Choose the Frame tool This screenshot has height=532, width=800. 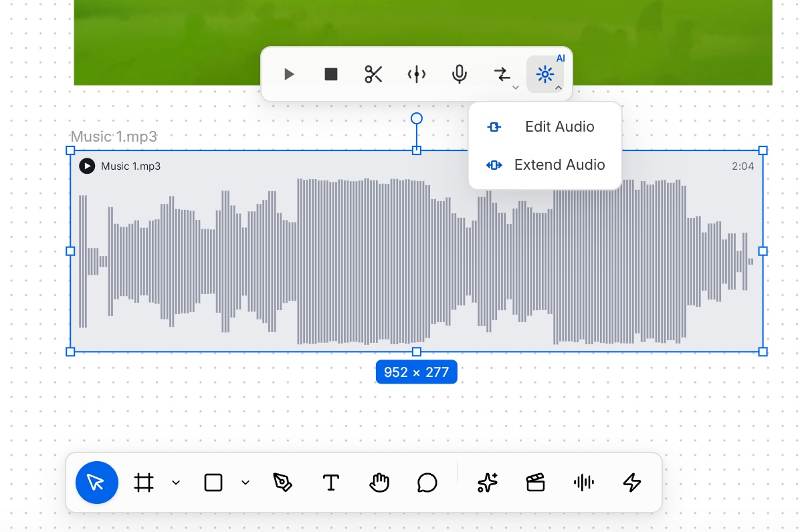(x=143, y=483)
